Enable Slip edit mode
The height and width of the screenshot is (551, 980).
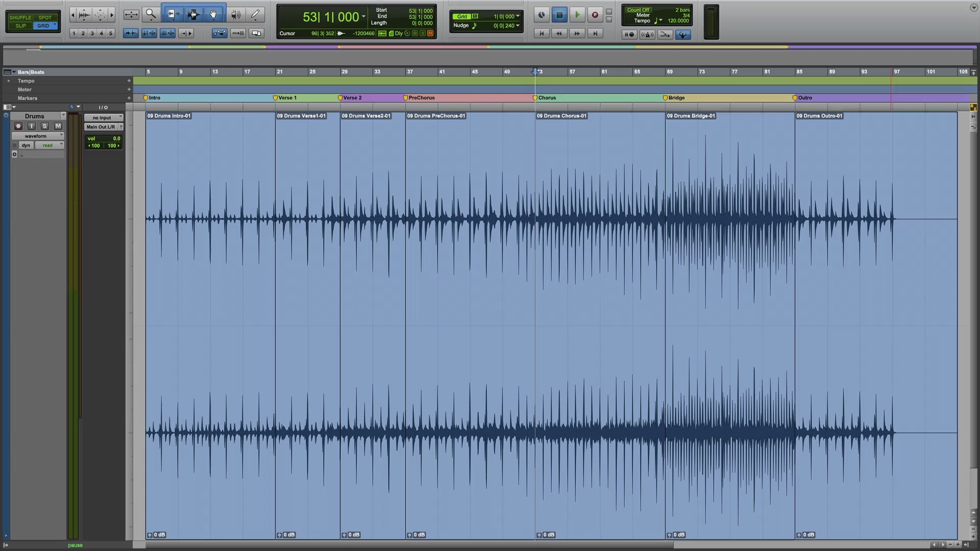[x=20, y=26]
